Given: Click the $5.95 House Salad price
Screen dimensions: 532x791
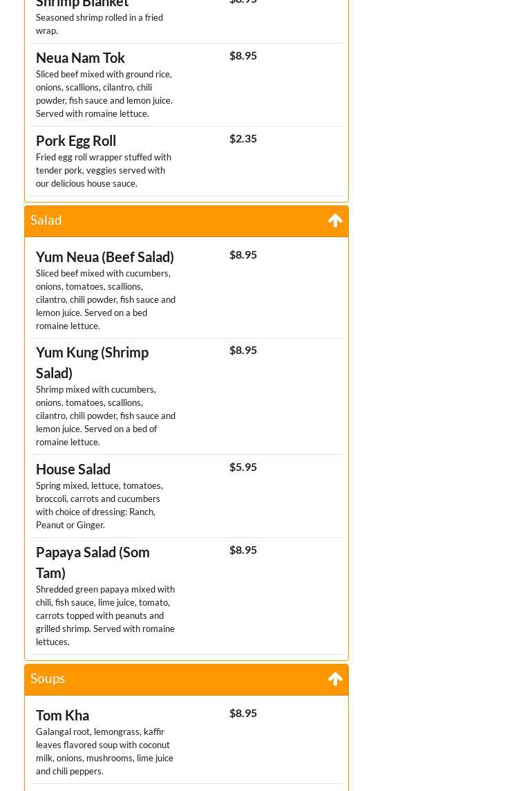Looking at the screenshot, I should coord(243,467).
